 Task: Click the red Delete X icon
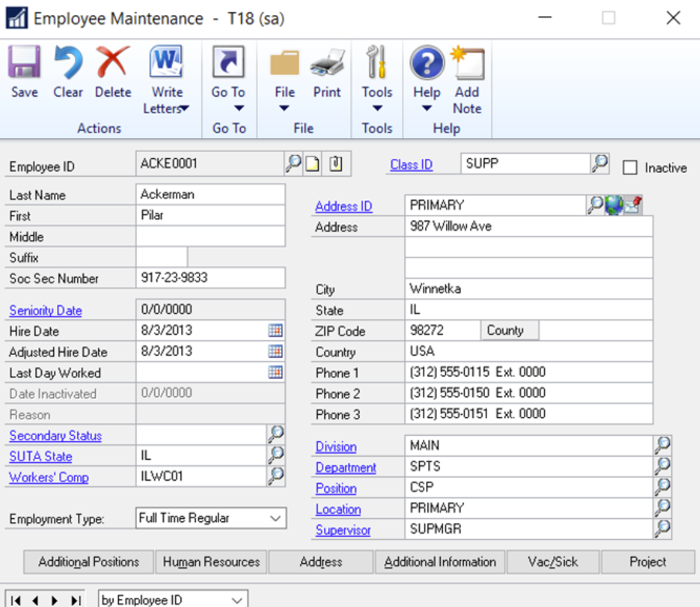[113, 62]
